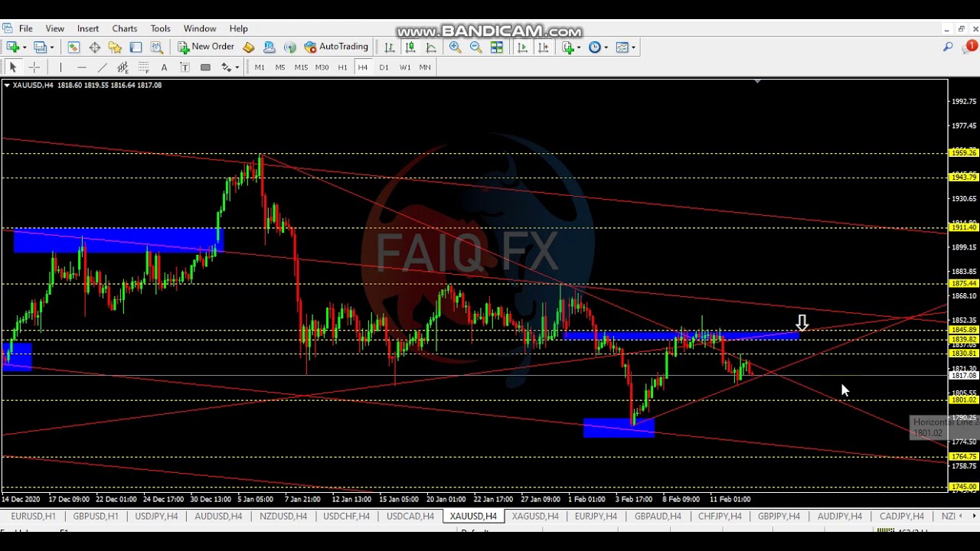
Task: Select the Text tool (letter A)
Action: pyautogui.click(x=164, y=67)
